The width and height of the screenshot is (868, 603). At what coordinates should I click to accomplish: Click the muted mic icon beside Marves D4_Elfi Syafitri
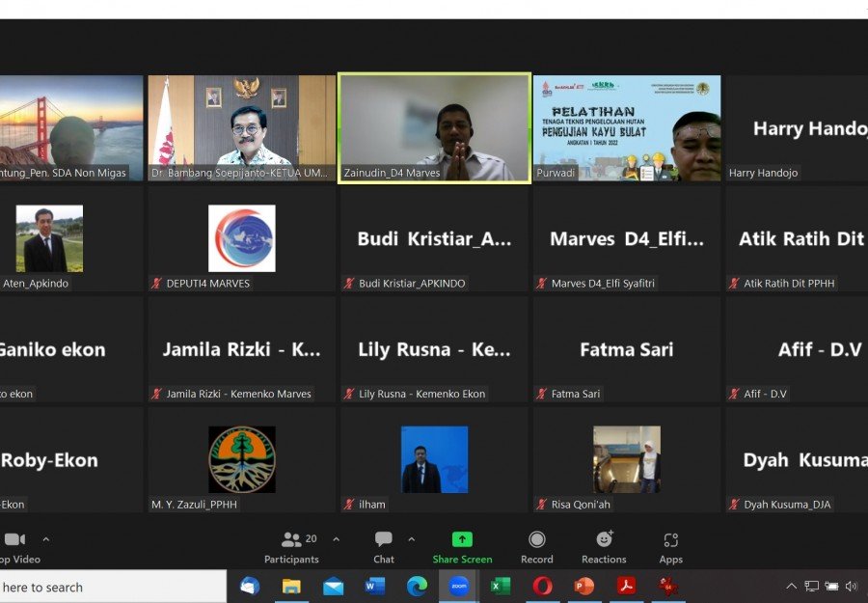542,284
